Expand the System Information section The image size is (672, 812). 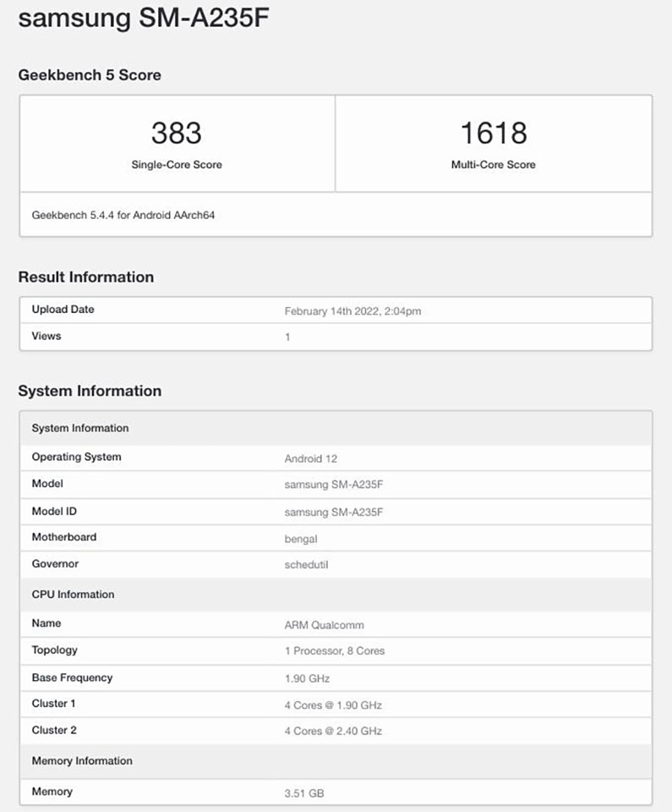[x=90, y=391]
